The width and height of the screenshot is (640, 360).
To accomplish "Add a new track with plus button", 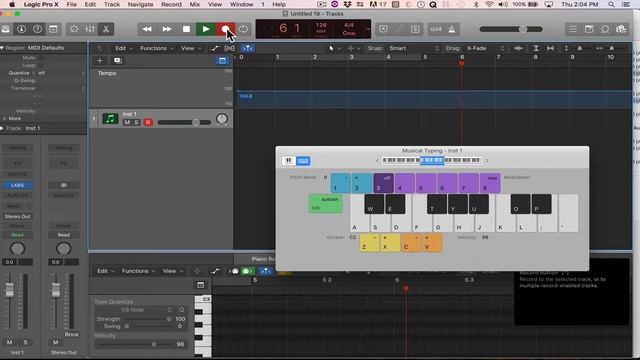I will pos(100,60).
